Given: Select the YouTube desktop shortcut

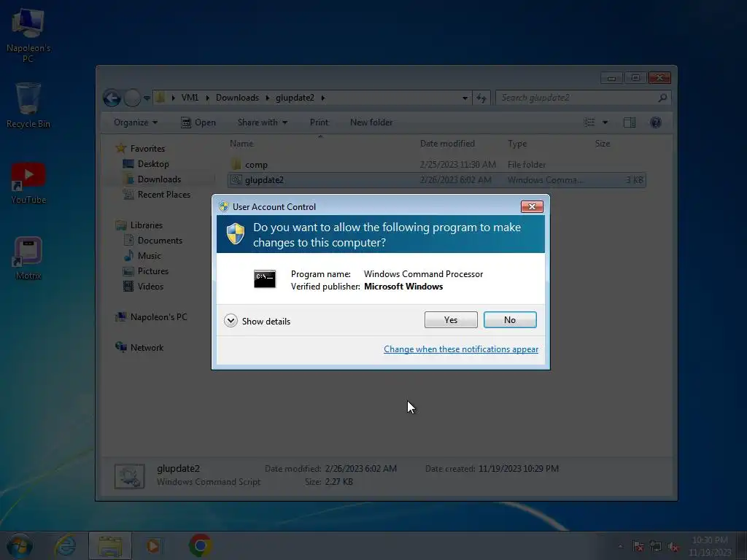Looking at the screenshot, I should pyautogui.click(x=28, y=183).
